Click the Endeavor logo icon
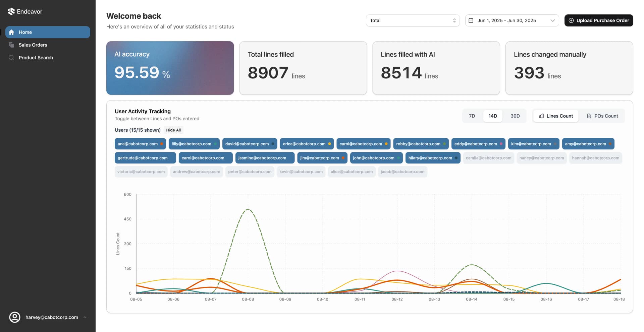This screenshot has width=644, height=332. [x=11, y=11]
